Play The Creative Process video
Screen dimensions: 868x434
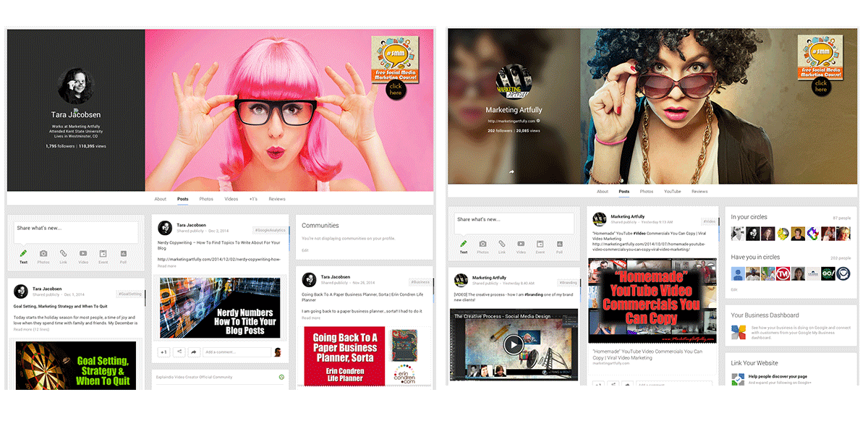514,344
